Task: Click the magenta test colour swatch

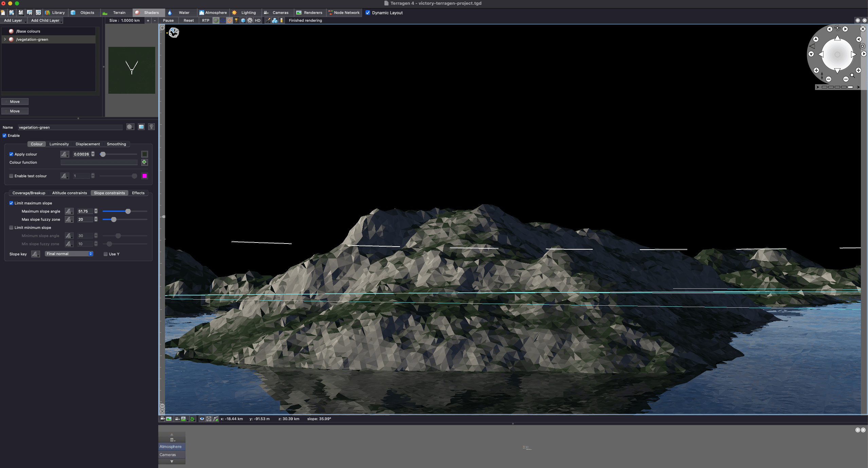Action: coord(145,176)
